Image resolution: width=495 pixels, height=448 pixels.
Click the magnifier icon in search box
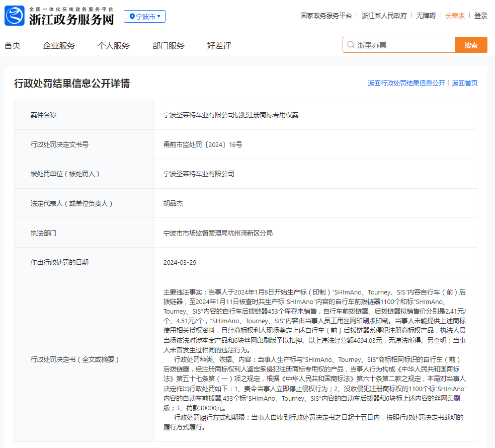pos(351,45)
